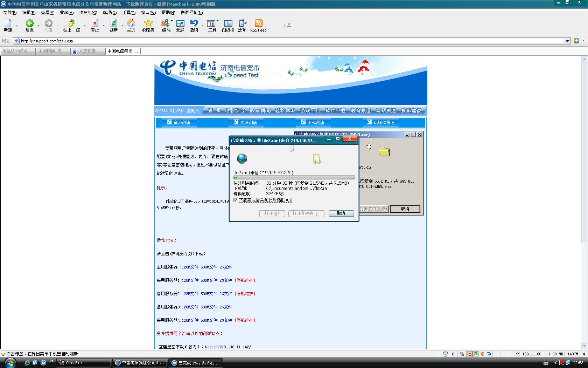Switch to the 中国网通 tab
Image resolution: width=588 pixels, height=368 pixels.
point(53,51)
